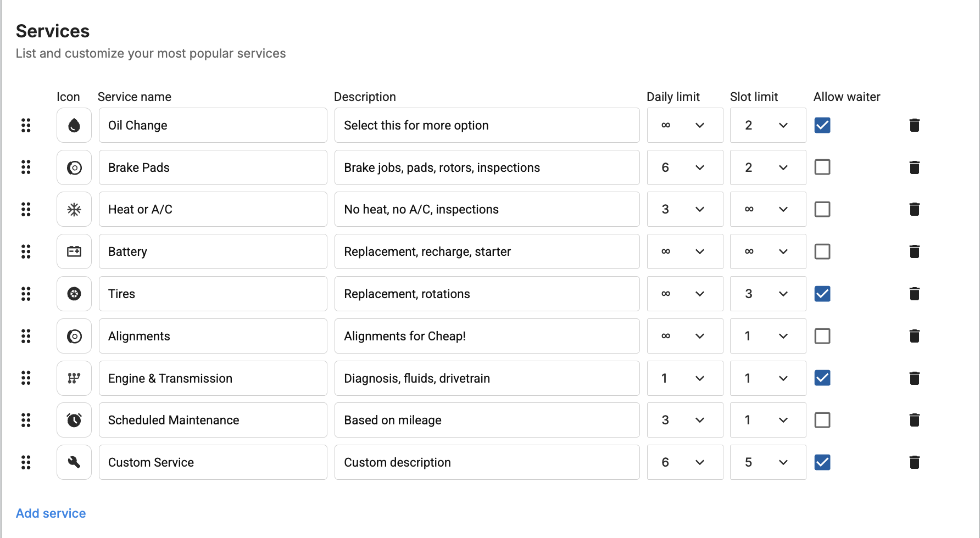
Task: Click the drag handle of Alignments row
Action: click(26, 336)
